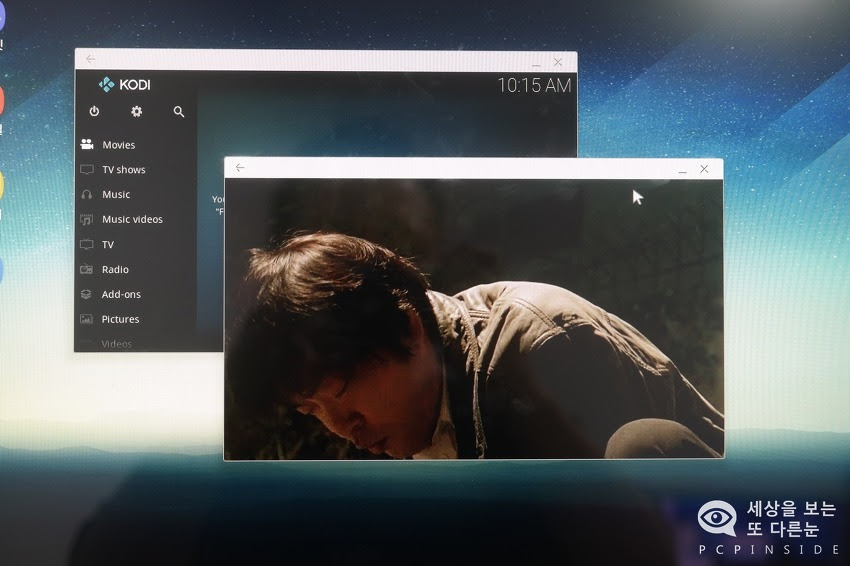Click the Music headphones icon
Screen dimensions: 850x566
[x=87, y=194]
